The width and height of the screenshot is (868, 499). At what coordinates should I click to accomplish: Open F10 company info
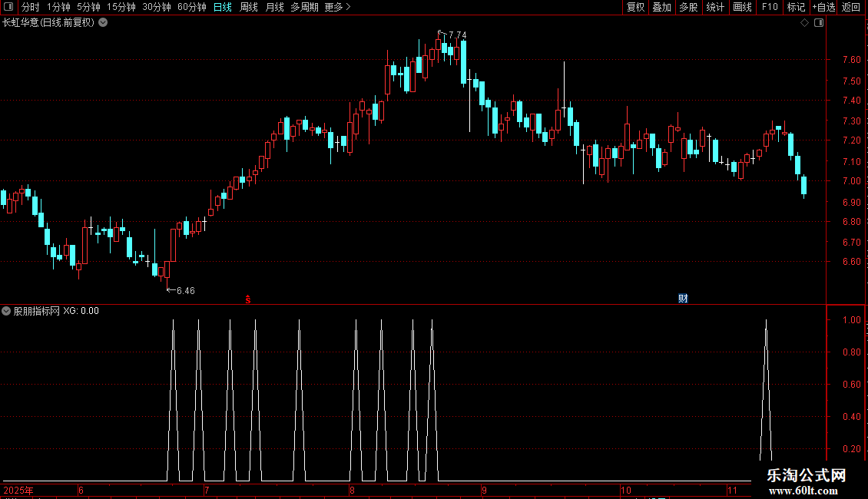tap(770, 7)
